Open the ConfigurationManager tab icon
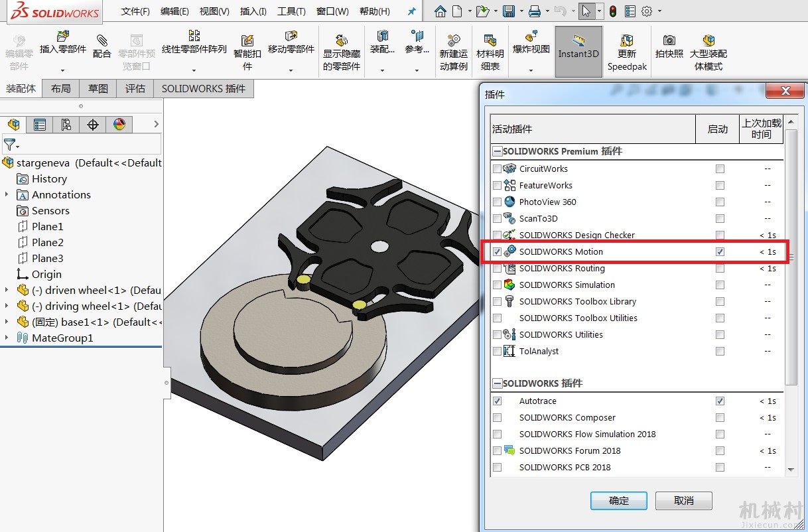808x532 pixels. 66,124
